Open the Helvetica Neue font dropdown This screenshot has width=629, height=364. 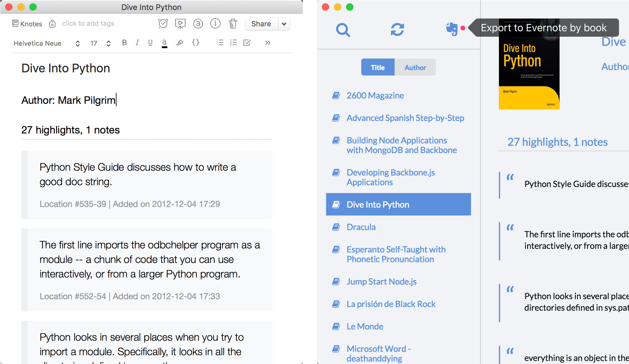point(46,43)
